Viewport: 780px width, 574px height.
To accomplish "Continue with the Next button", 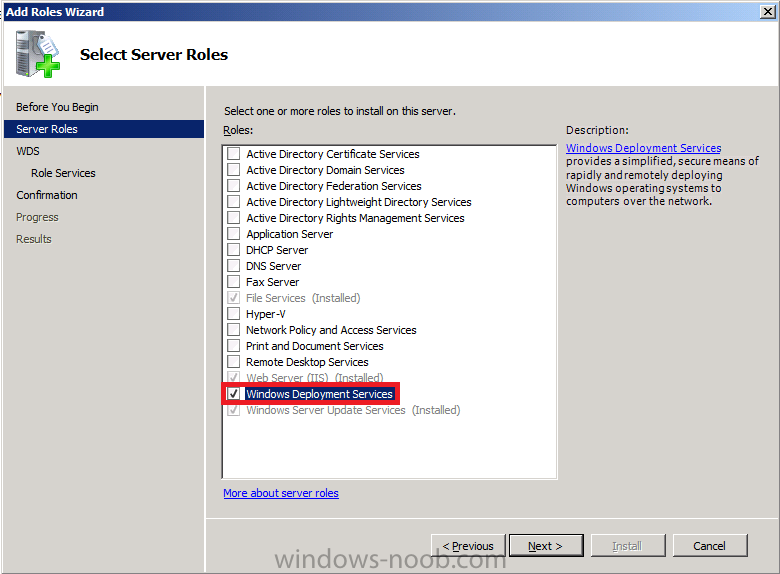I will pyautogui.click(x=546, y=546).
